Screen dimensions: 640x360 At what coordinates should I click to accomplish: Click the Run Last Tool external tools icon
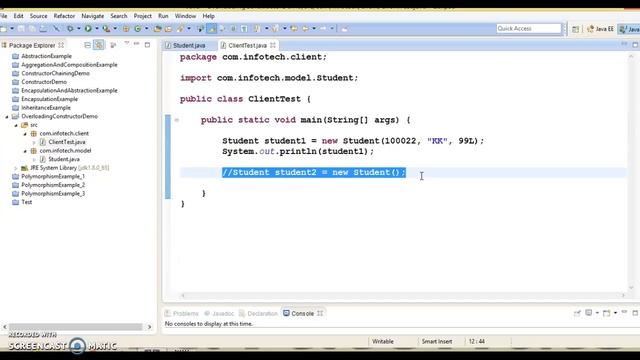106,29
